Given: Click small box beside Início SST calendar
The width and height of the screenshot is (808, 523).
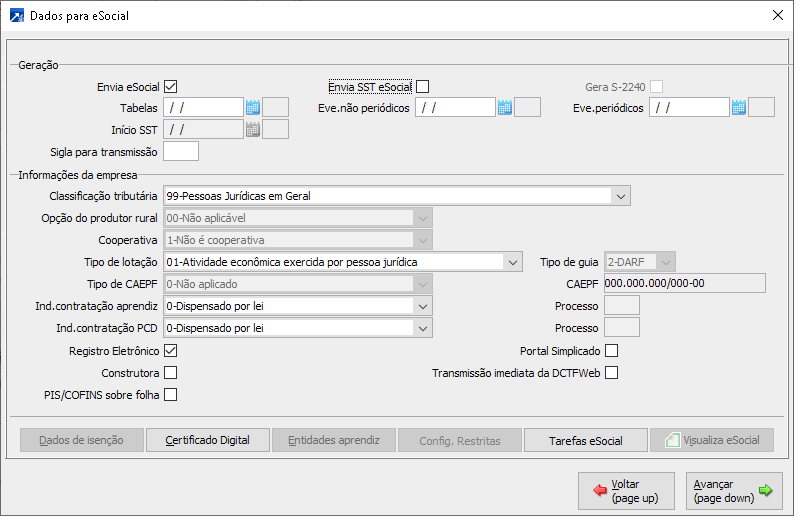Looking at the screenshot, I should tap(275, 130).
